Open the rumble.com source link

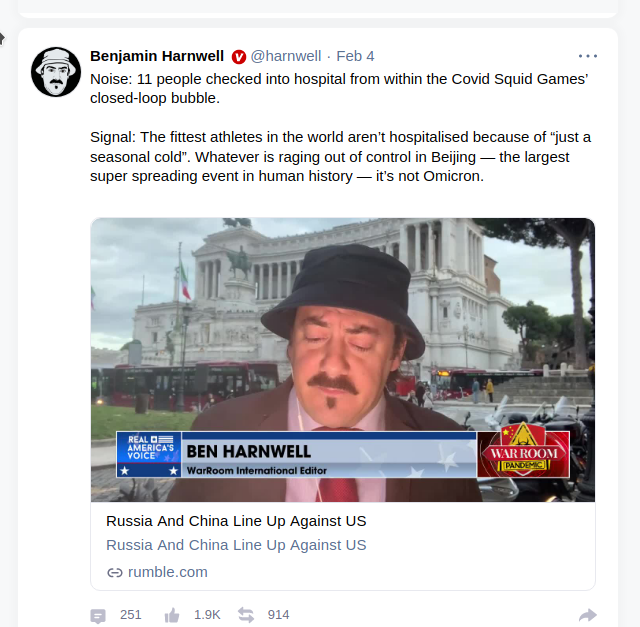click(168, 572)
